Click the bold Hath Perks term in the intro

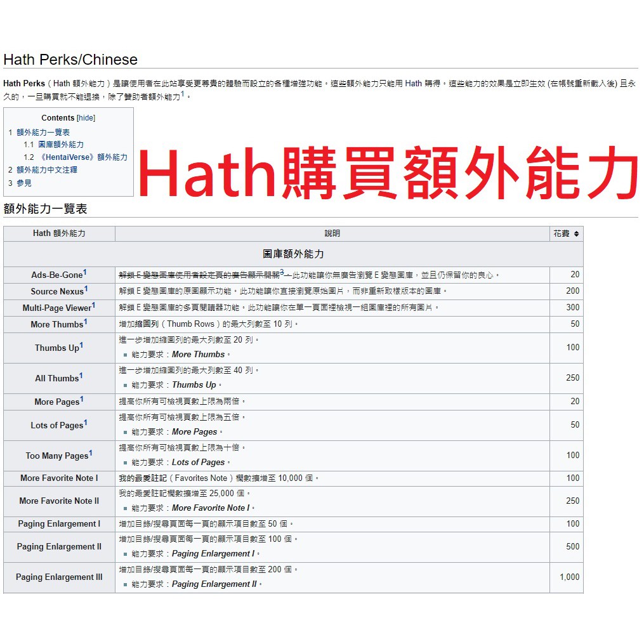(24, 83)
